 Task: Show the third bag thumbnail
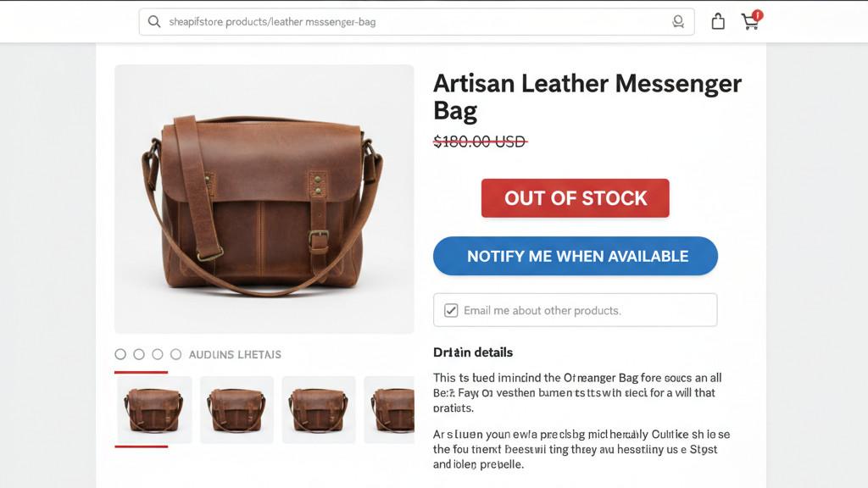point(319,409)
